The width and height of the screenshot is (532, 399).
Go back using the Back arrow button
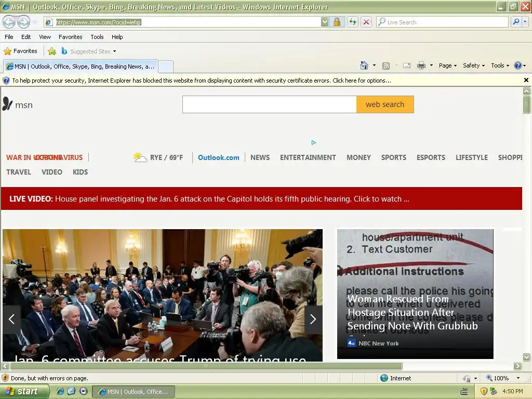[x=9, y=22]
